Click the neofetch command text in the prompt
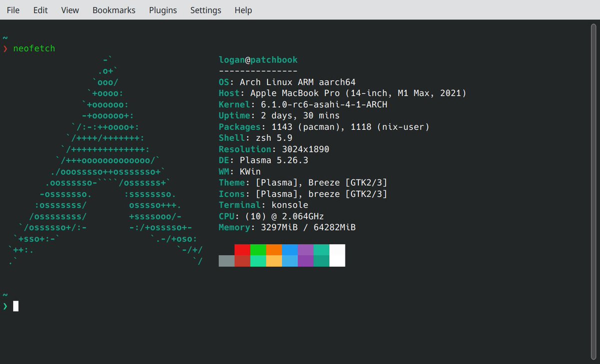Image resolution: width=600 pixels, height=364 pixels. click(x=34, y=48)
